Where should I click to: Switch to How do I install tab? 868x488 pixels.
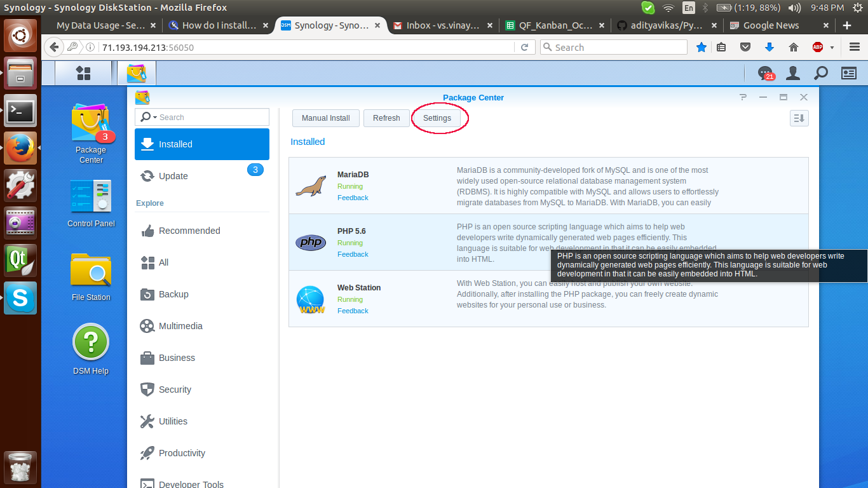coord(218,25)
